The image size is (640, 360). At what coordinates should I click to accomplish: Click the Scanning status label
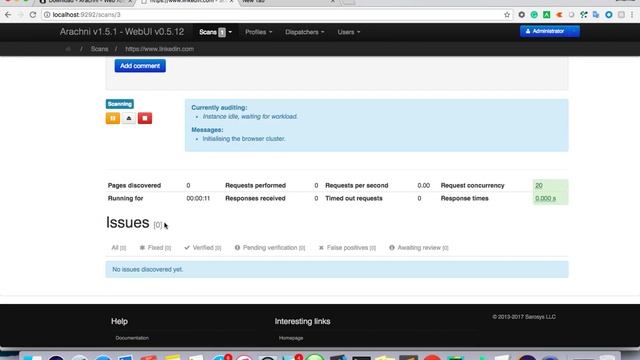[x=120, y=104]
